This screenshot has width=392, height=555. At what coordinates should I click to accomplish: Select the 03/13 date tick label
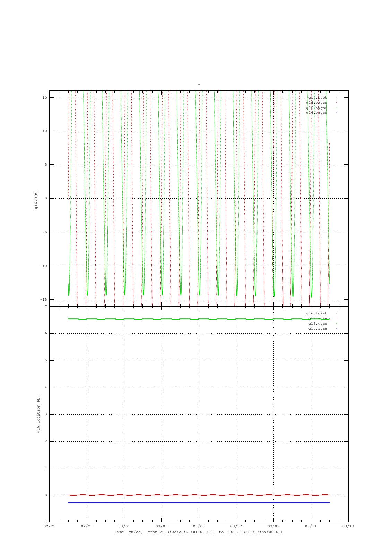click(x=348, y=526)
